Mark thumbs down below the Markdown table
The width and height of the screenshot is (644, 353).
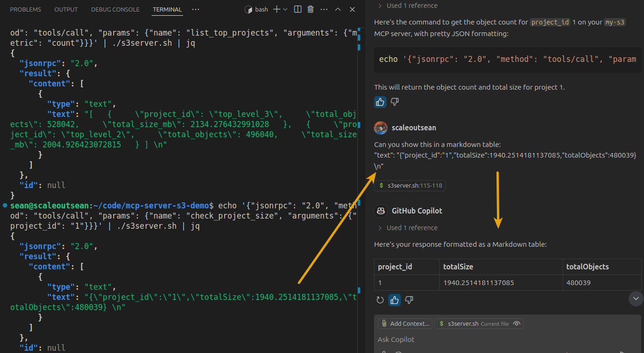(409, 300)
